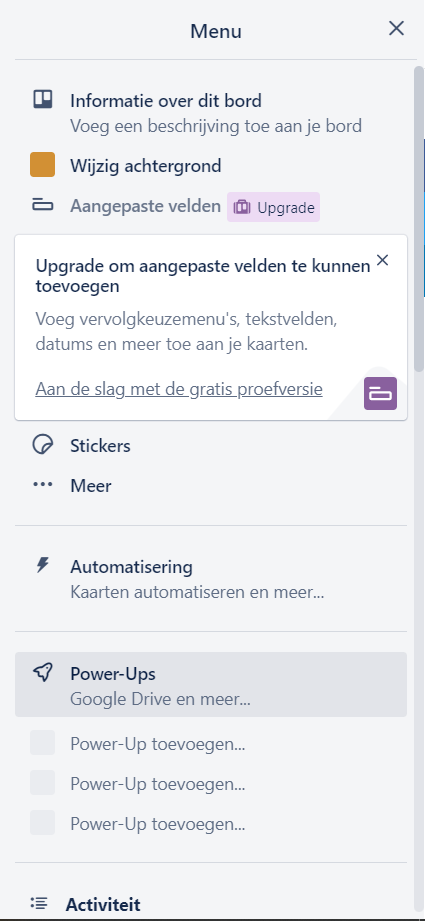Viewport: 425px width, 921px height.
Task: Click the Upgrade briefcase badge
Action: point(274,207)
